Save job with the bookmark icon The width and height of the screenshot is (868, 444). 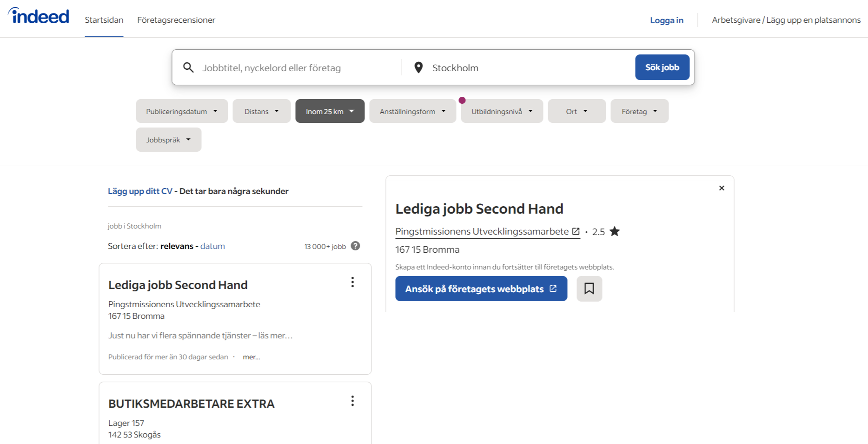pyautogui.click(x=589, y=289)
